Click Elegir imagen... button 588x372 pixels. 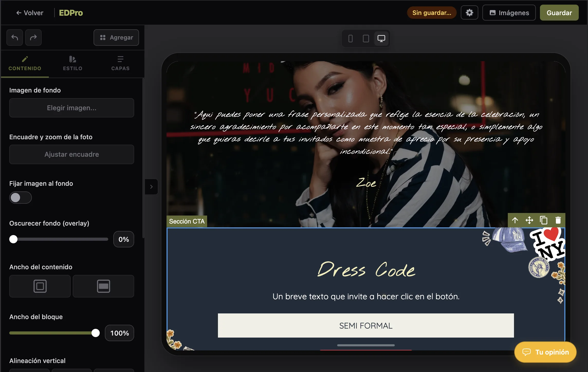pos(72,108)
